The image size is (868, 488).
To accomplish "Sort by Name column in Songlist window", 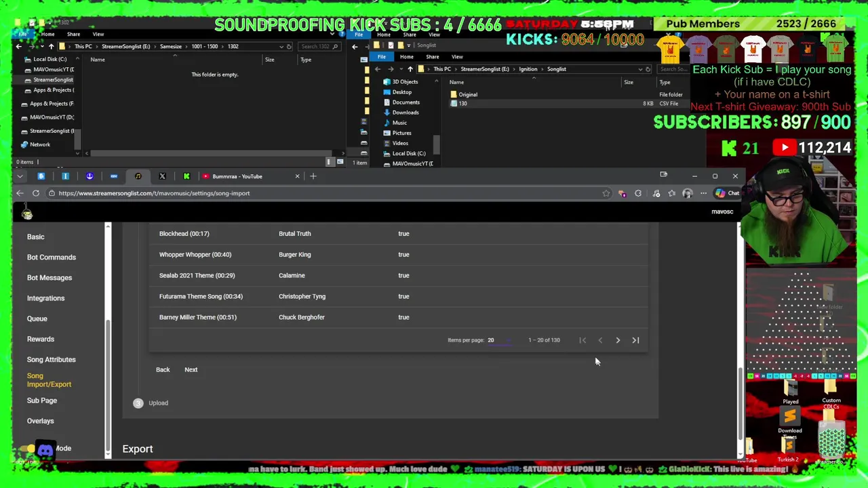I will tap(456, 83).
